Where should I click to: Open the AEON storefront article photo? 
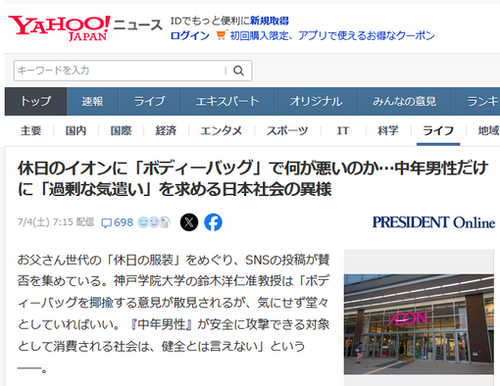click(x=419, y=324)
